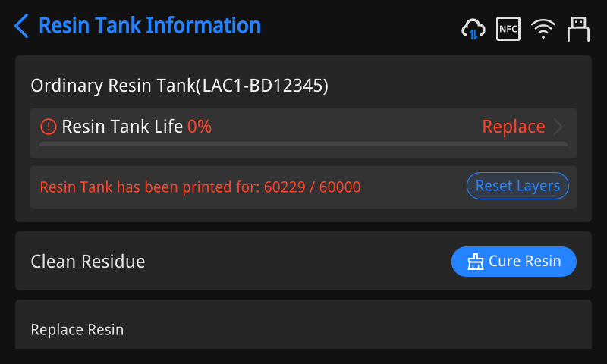Tap the USB drive icon

(x=578, y=30)
